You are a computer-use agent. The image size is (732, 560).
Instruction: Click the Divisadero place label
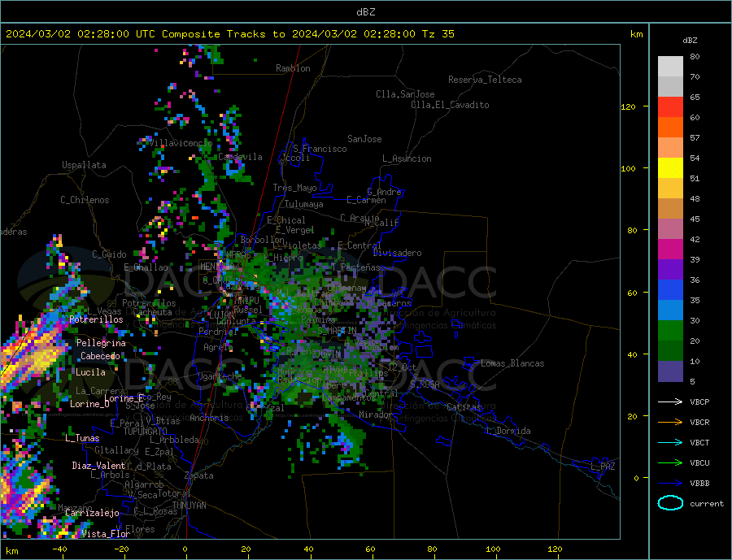coord(397,253)
